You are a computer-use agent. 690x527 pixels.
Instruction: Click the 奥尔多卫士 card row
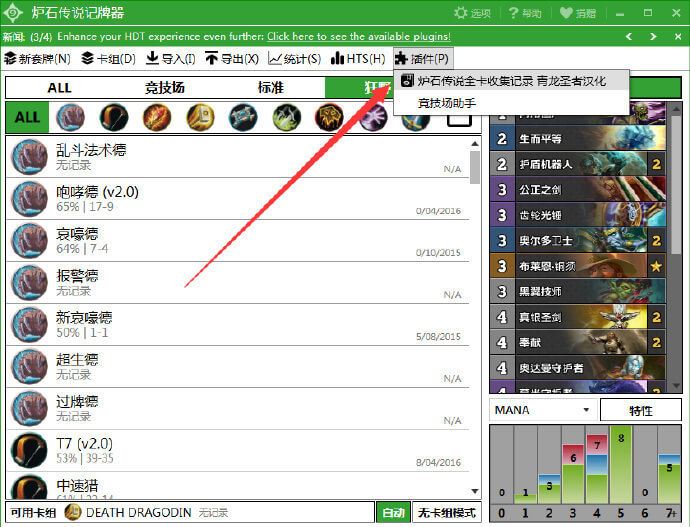pyautogui.click(x=578, y=241)
